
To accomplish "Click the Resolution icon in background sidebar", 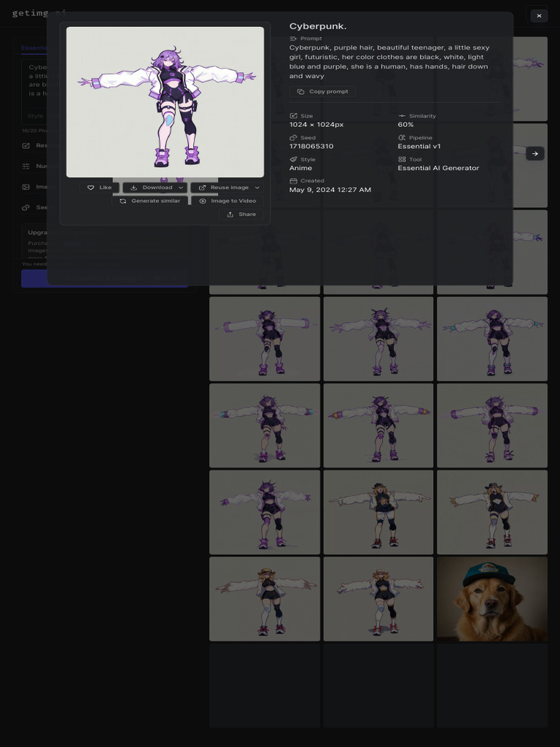I will (26, 146).
